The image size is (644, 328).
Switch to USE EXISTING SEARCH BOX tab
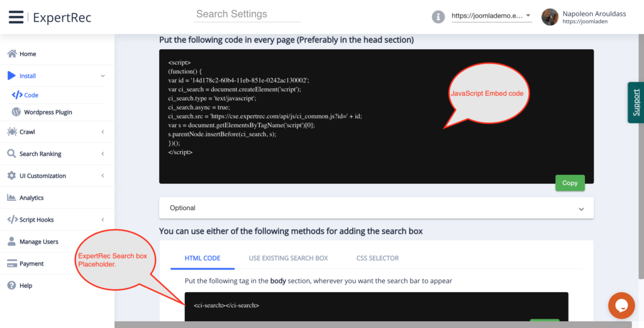[x=288, y=258]
